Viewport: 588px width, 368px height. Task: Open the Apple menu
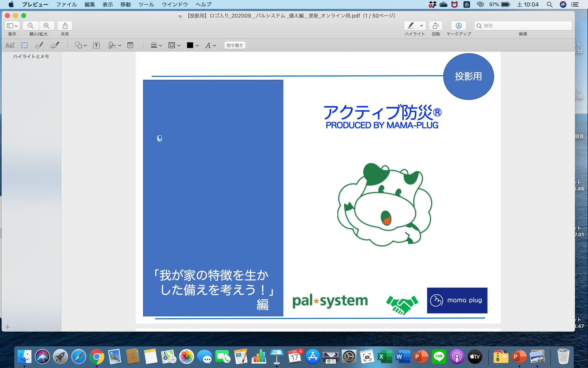click(11, 5)
